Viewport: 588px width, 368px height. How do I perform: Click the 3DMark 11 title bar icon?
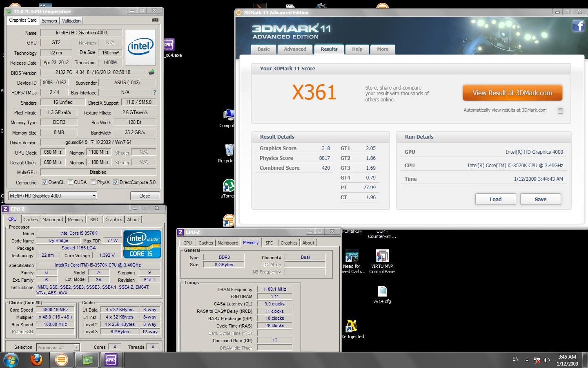click(239, 13)
